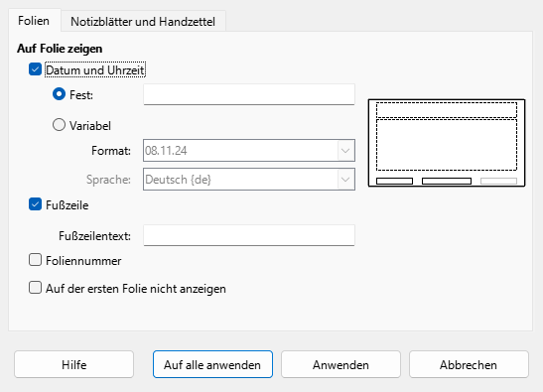The width and height of the screenshot is (543, 392).
Task: Open the Notizblätter und Handzettel tab
Action: (143, 22)
